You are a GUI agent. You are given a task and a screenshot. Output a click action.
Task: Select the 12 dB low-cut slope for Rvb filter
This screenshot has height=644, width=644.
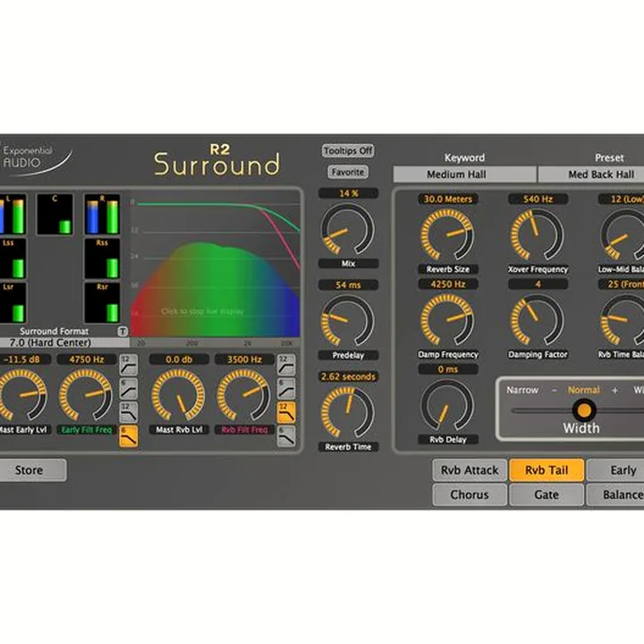click(x=286, y=365)
